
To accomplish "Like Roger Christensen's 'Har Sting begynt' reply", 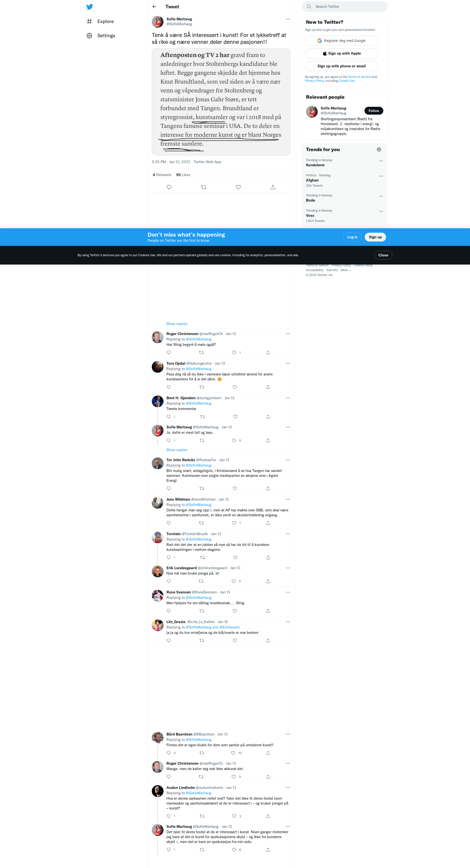I will [234, 352].
